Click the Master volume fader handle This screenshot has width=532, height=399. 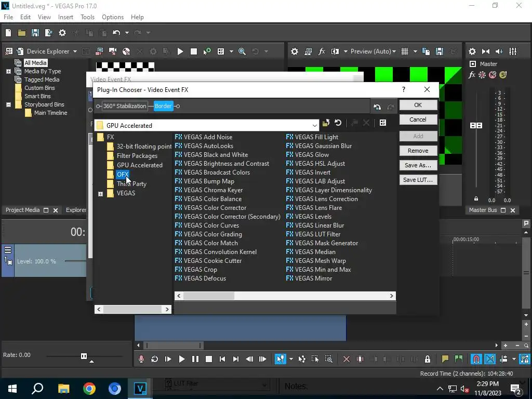[x=476, y=126]
